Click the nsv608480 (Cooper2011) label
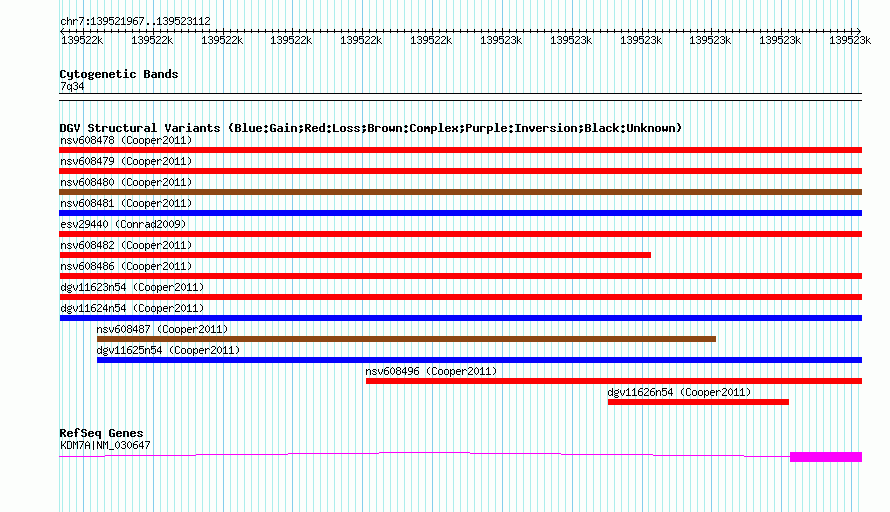 pos(126,182)
